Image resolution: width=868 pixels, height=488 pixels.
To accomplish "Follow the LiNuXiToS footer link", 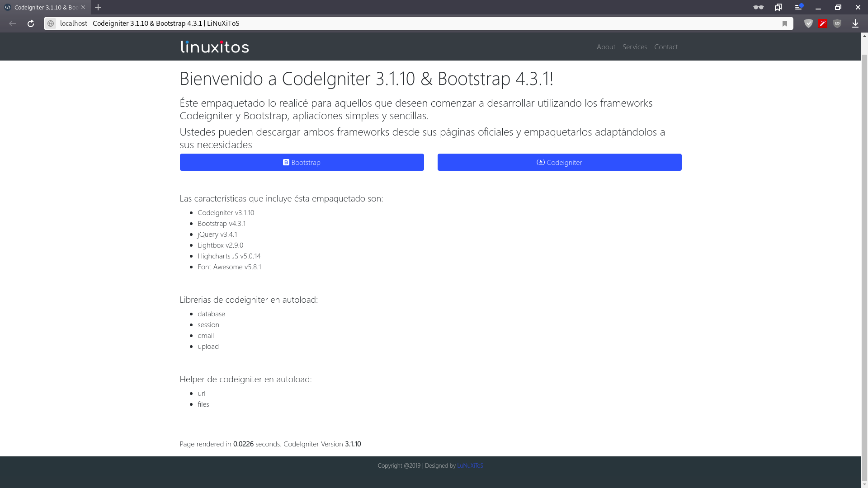I will coord(470,465).
